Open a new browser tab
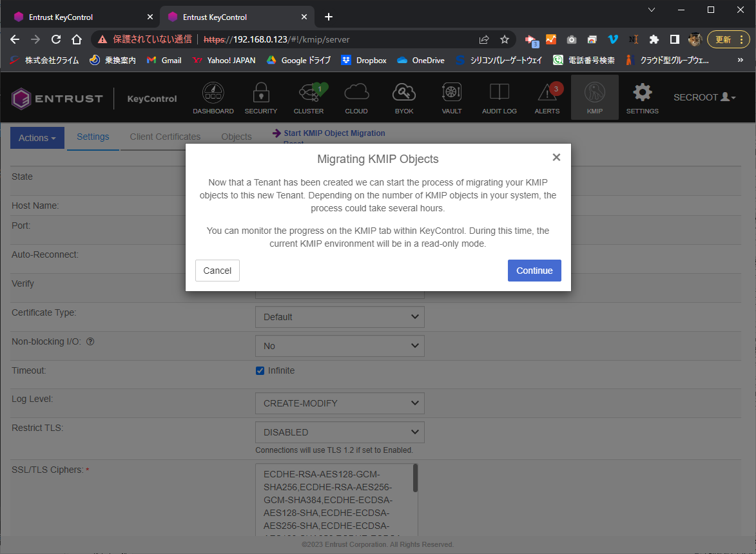Viewport: 756px width, 554px height. coord(328,17)
